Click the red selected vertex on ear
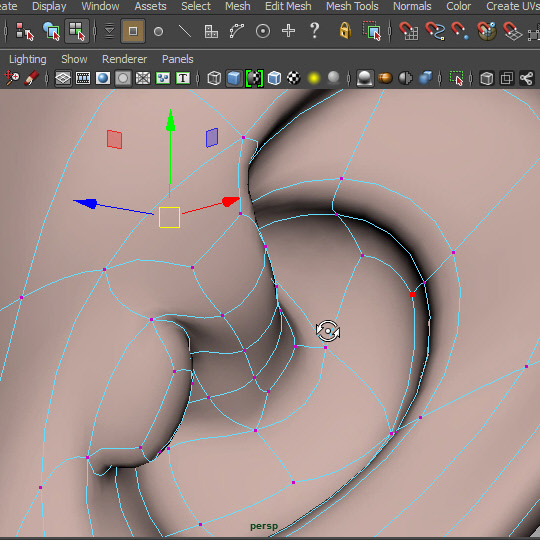 coord(413,294)
